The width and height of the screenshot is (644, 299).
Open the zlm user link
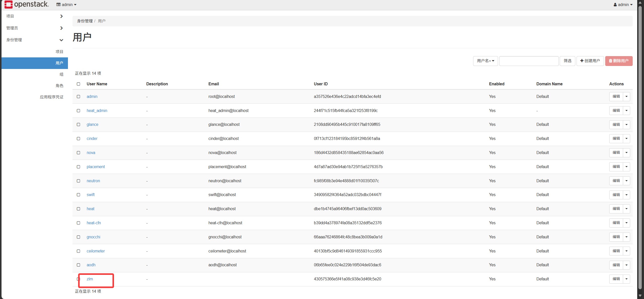pos(90,279)
